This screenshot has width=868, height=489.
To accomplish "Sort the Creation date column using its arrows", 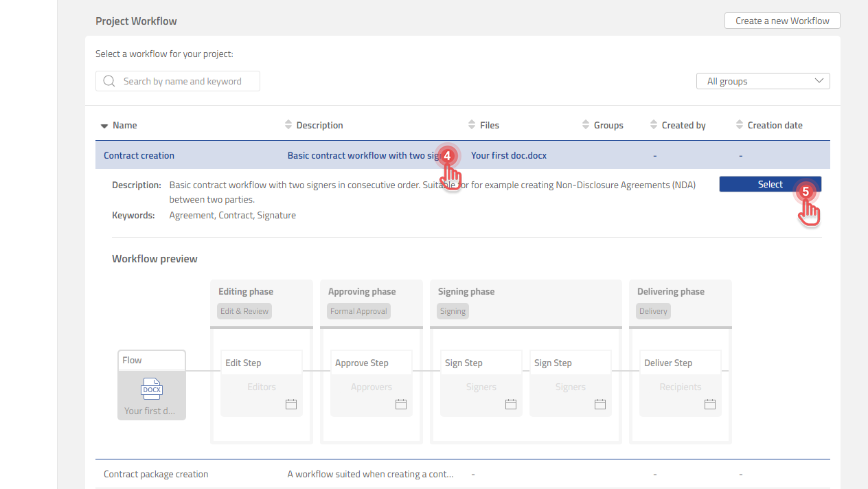I will pyautogui.click(x=739, y=124).
